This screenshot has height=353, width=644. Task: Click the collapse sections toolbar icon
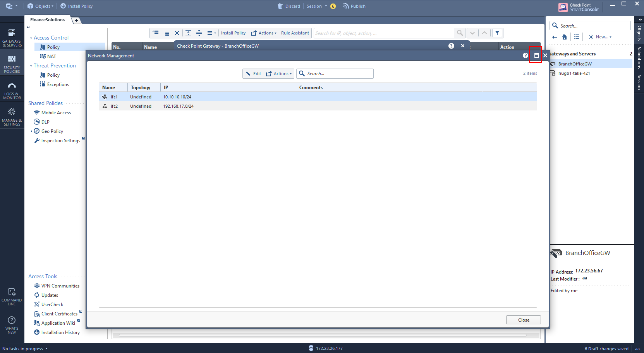point(199,33)
